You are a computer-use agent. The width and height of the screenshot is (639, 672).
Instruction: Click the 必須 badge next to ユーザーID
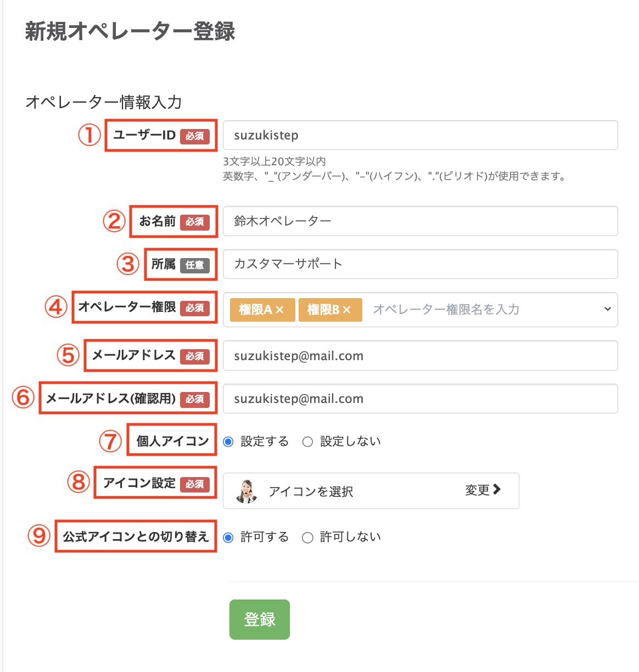[x=195, y=137]
